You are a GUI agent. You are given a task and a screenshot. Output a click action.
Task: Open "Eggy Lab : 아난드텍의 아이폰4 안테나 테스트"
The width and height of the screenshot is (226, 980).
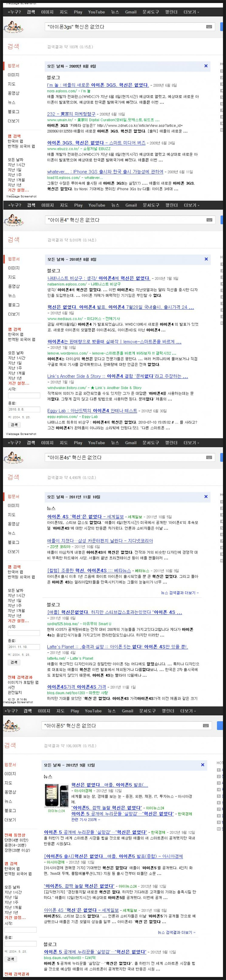[92, 410]
